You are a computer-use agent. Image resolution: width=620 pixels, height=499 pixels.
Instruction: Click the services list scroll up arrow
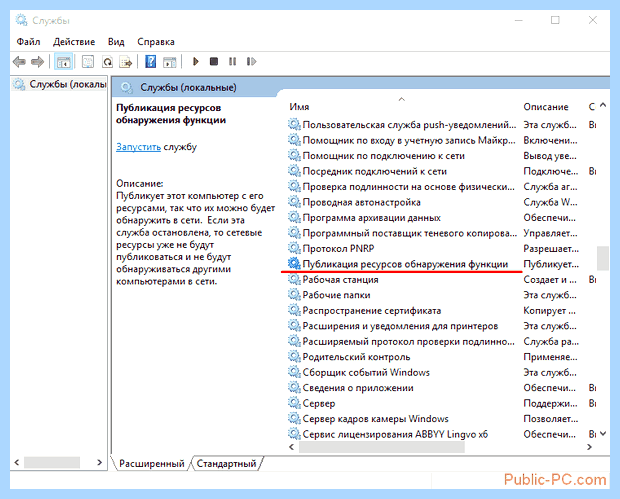tap(603, 105)
